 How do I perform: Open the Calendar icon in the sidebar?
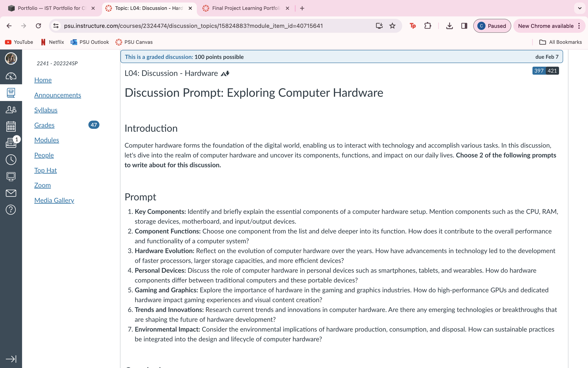(11, 126)
